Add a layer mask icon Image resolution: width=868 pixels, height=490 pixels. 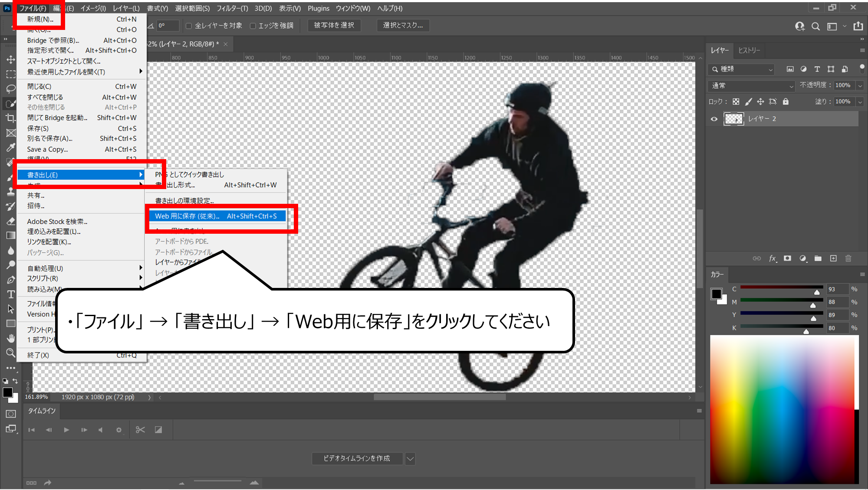[787, 258]
